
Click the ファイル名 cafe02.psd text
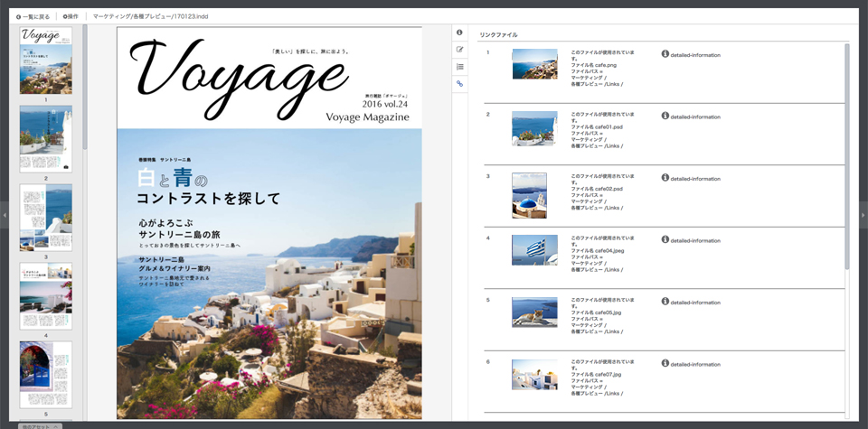598,189
